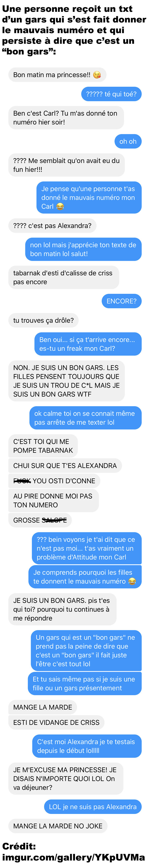The height and width of the screenshot is (868, 148).
Task: Click the 'Bon matin ma princesse!!' bubble
Action: [x=57, y=75]
